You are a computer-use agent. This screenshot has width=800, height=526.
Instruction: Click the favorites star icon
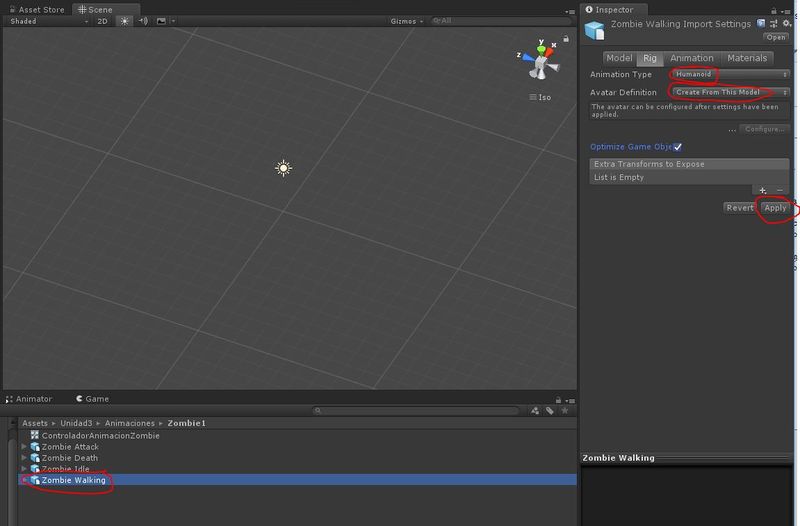[565, 411]
